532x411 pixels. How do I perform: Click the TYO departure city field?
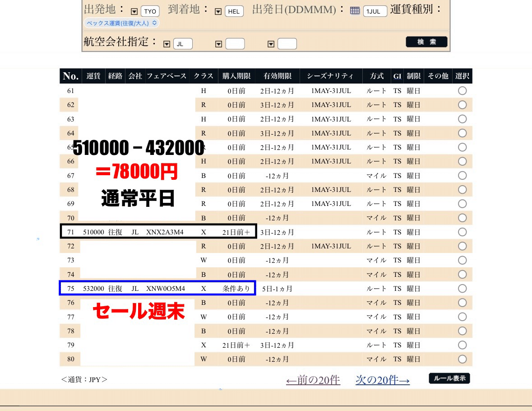[149, 10]
